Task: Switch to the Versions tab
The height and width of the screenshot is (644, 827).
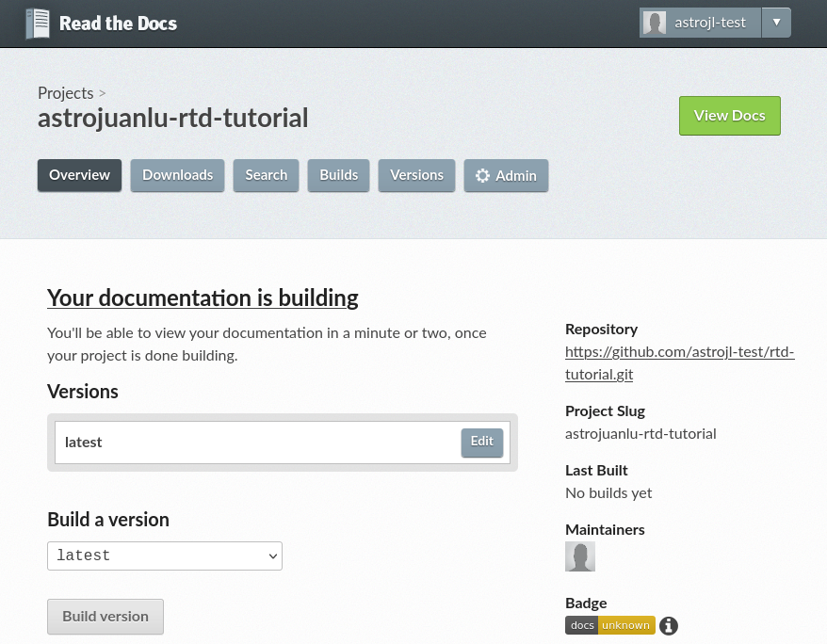Action: coord(416,175)
